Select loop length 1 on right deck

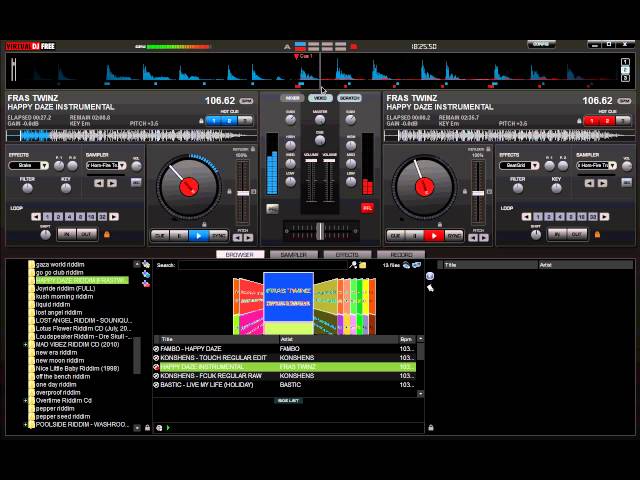pyautogui.click(x=538, y=217)
